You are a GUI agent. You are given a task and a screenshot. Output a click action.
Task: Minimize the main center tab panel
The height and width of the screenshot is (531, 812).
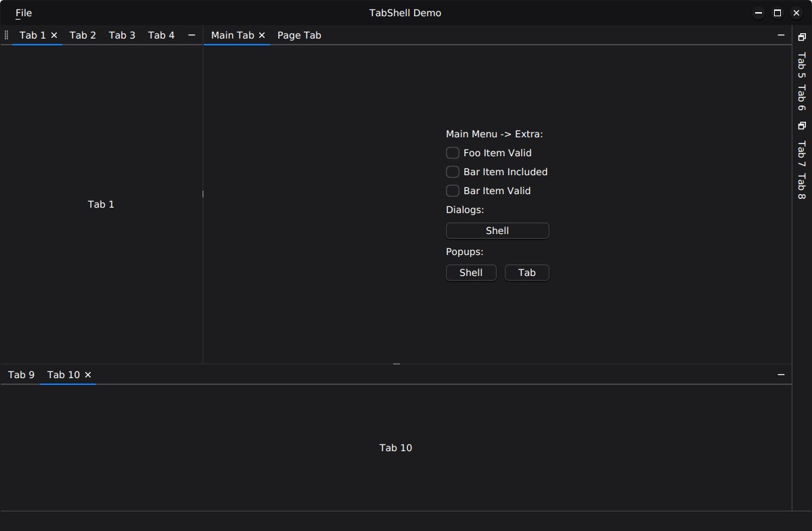pyautogui.click(x=781, y=35)
